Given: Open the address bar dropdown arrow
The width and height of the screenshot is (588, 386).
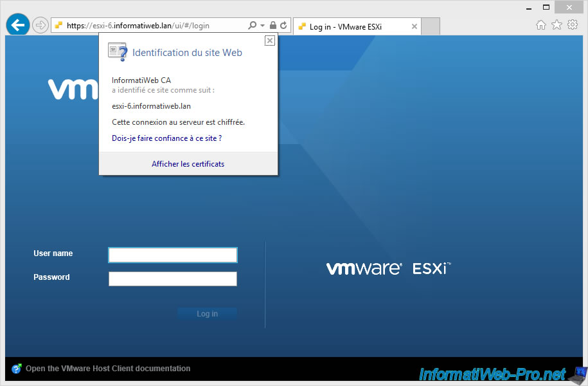Looking at the screenshot, I should [x=262, y=26].
